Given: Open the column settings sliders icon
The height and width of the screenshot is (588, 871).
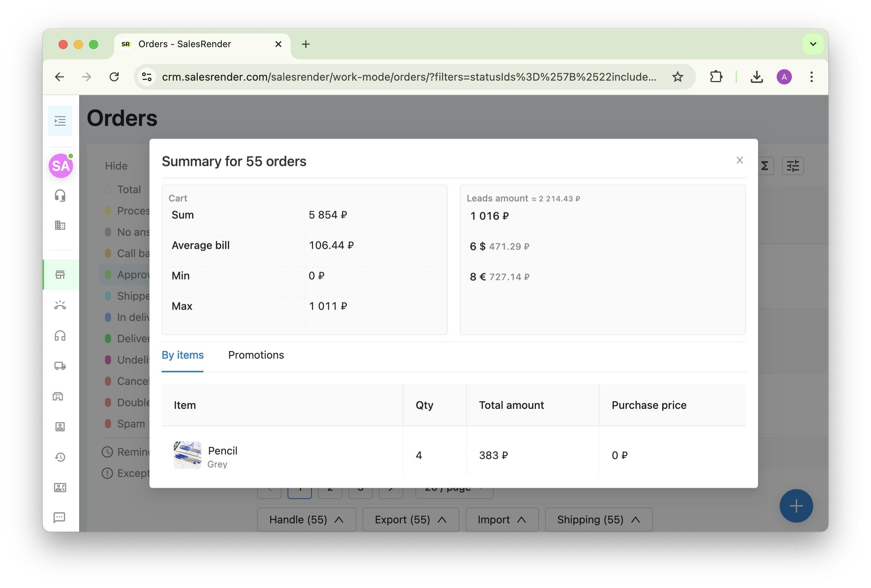Looking at the screenshot, I should (x=793, y=166).
